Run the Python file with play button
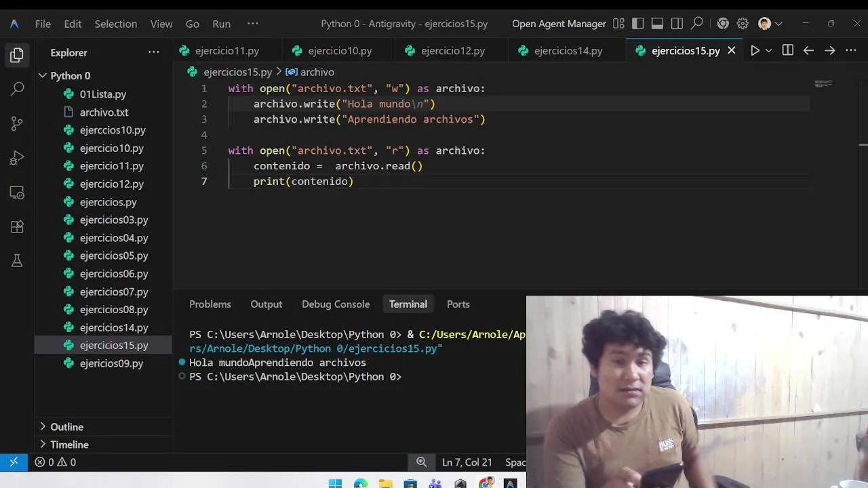868x488 pixels. pos(754,51)
